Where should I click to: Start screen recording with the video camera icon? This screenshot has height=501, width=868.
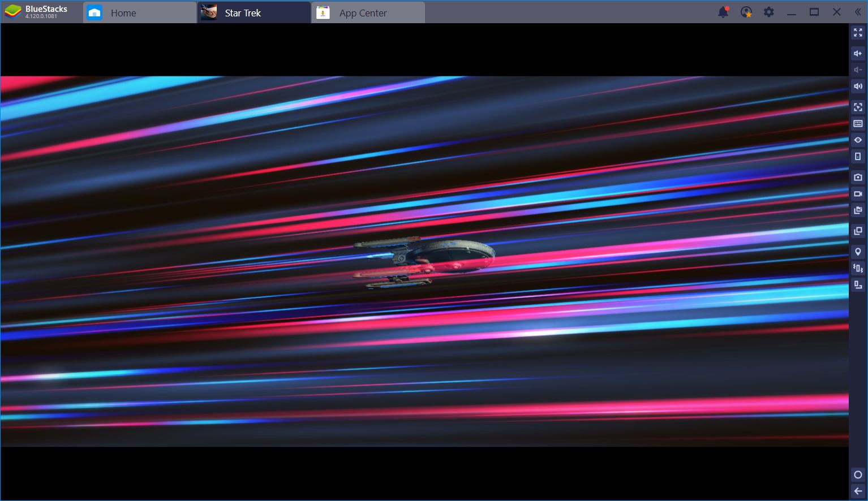[858, 193]
